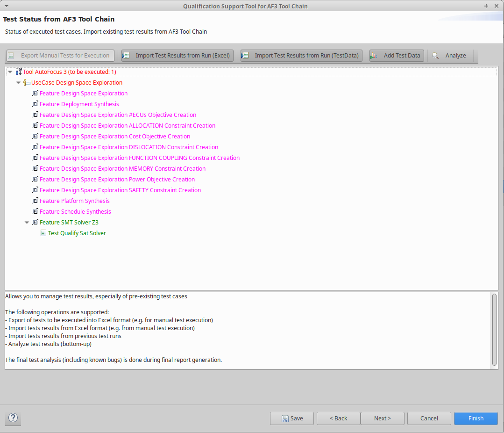Viewport: 504px width, 433px height.
Task: Click the TestData import icon on toolbar
Action: pyautogui.click(x=245, y=56)
